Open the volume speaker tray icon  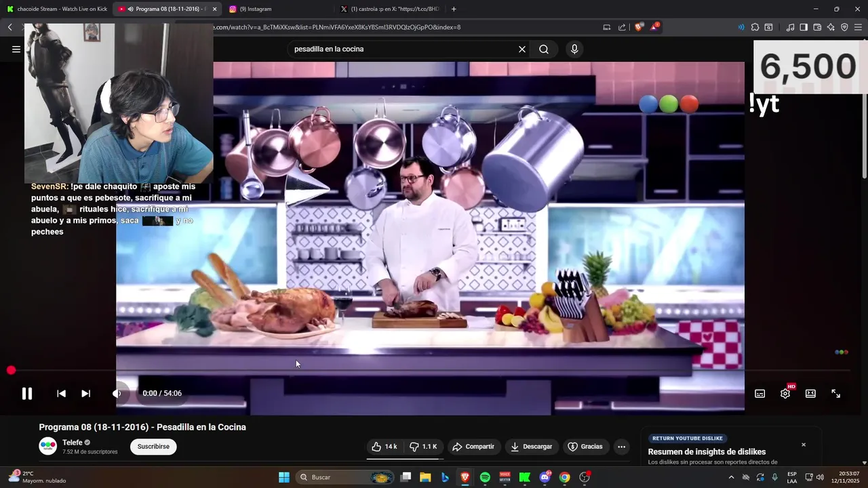820,477
